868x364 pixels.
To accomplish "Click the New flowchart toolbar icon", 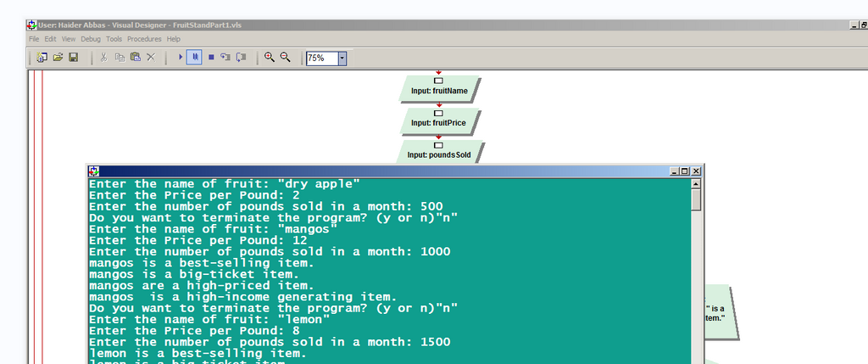I will tap(42, 58).
